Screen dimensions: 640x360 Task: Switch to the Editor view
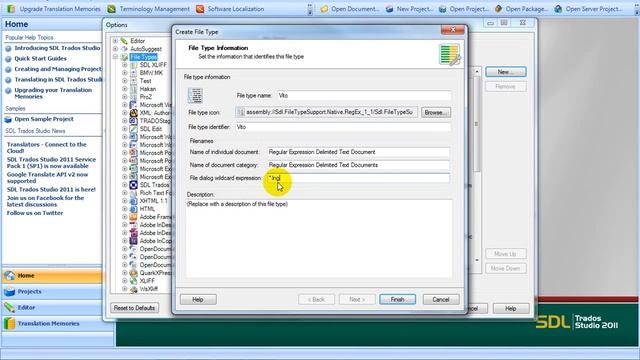point(52,307)
